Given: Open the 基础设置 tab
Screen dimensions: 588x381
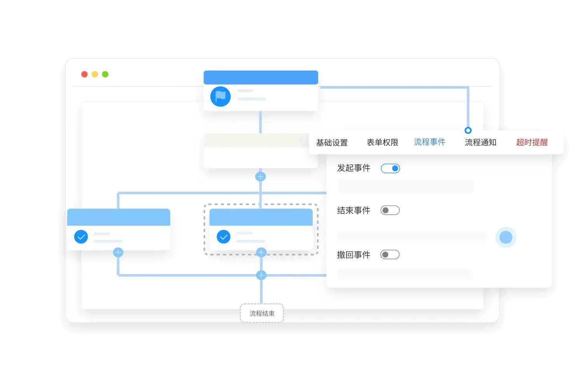Looking at the screenshot, I should (x=332, y=143).
